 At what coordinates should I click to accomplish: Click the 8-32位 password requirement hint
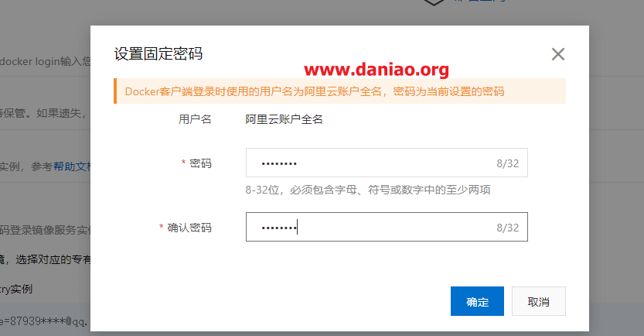click(x=368, y=190)
